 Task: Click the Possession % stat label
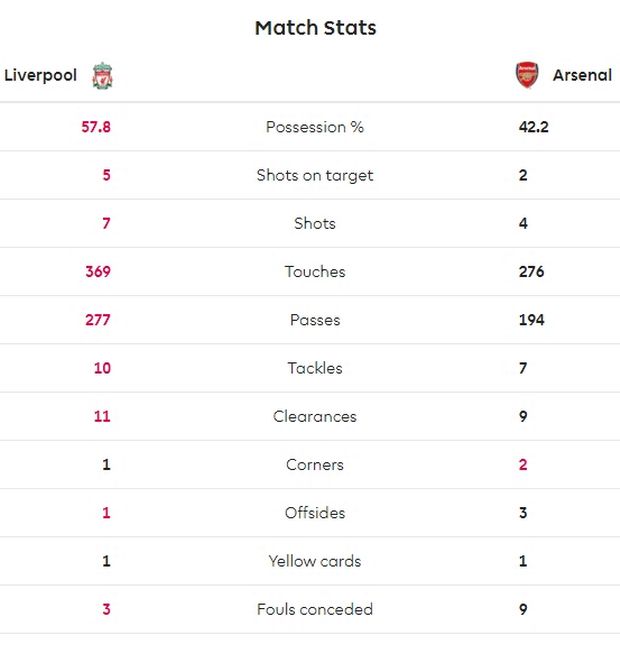[x=315, y=127]
